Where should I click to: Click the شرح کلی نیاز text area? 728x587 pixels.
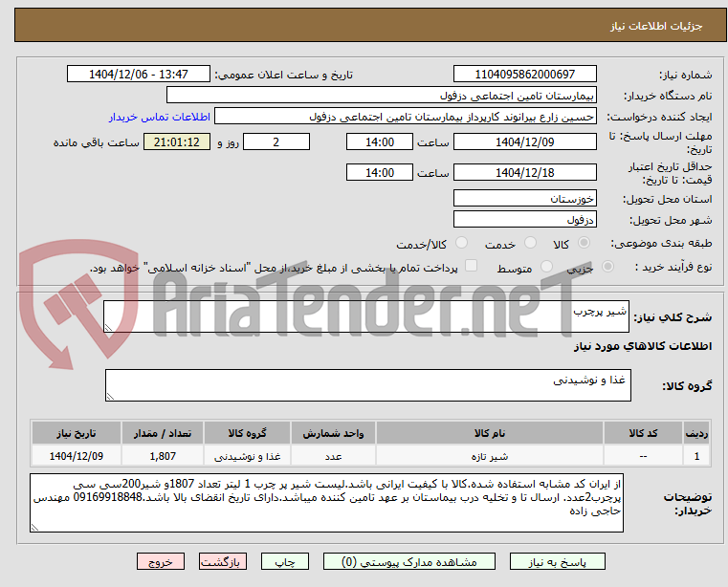pyautogui.click(x=366, y=316)
